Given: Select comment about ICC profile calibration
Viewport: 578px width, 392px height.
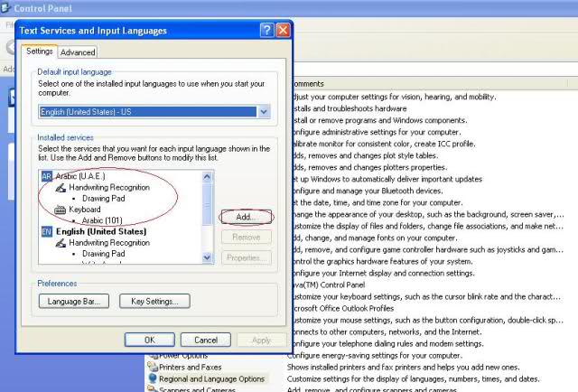Looking at the screenshot, I should [x=384, y=144].
